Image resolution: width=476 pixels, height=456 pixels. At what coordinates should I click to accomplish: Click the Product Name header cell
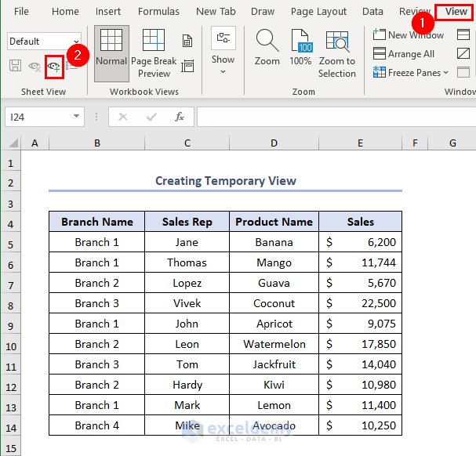274,222
